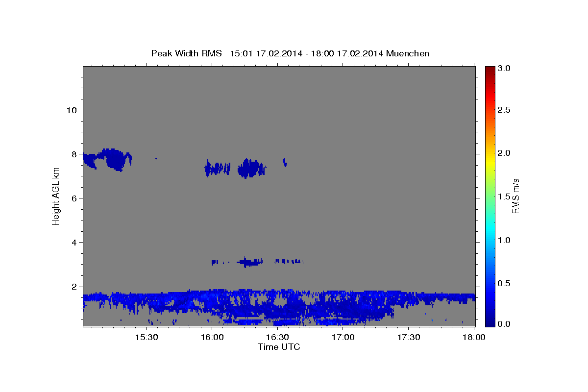Image resolution: width=588 pixels, height=392 pixels.
Task: Click the 17:30 time tick label
Action: pos(408,338)
